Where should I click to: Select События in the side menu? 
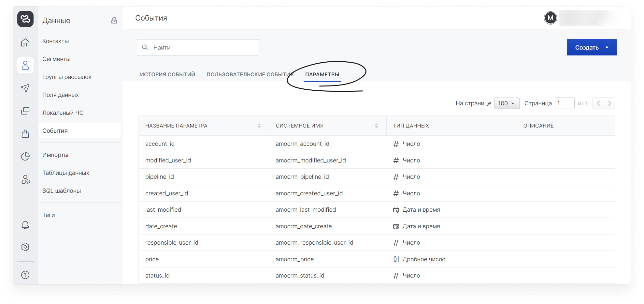[80, 131]
